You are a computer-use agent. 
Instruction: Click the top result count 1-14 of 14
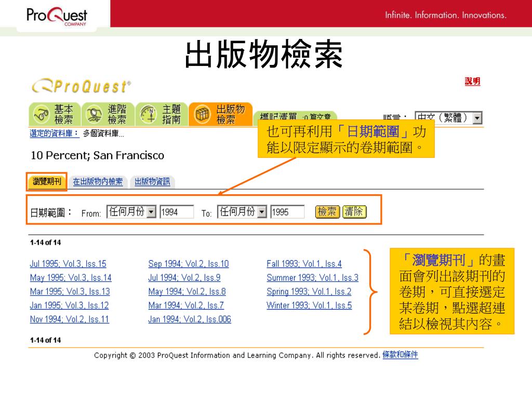coord(46,243)
